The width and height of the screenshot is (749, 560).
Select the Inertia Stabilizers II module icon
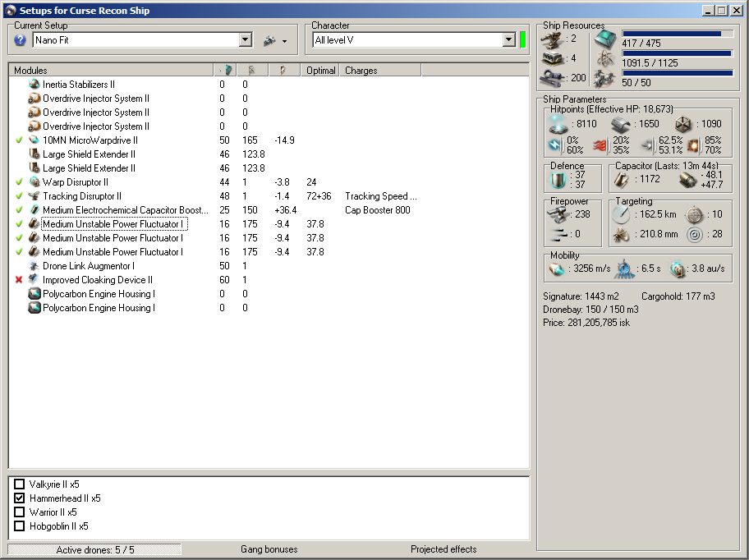(34, 84)
